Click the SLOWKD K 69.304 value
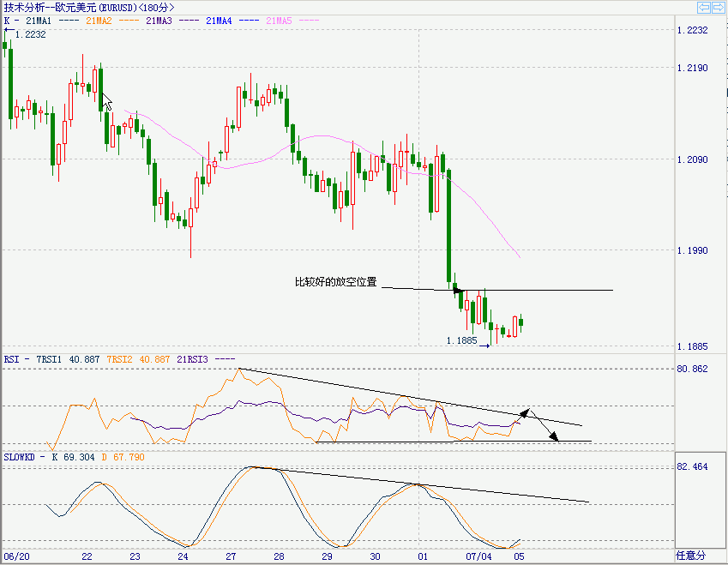Viewport: 728px width, 565px height. click(x=73, y=457)
